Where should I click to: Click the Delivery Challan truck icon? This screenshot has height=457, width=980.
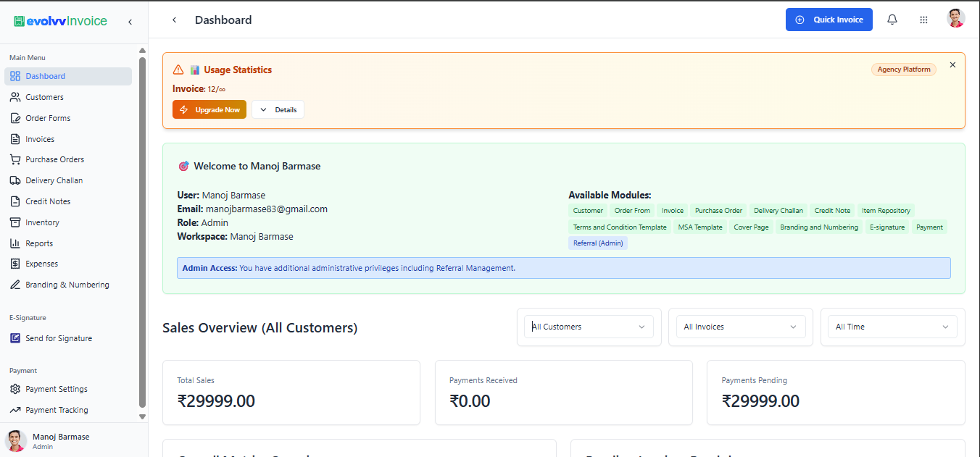click(15, 180)
